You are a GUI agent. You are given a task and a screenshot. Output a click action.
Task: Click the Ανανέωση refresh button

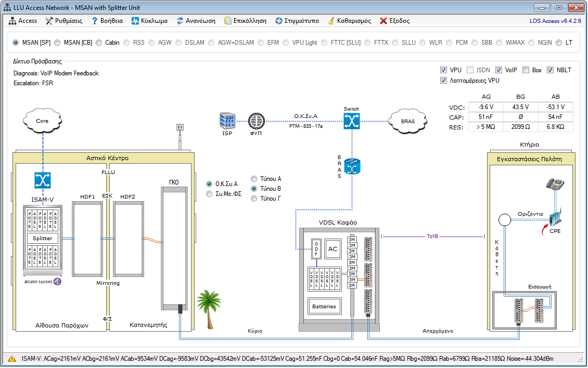(196, 21)
